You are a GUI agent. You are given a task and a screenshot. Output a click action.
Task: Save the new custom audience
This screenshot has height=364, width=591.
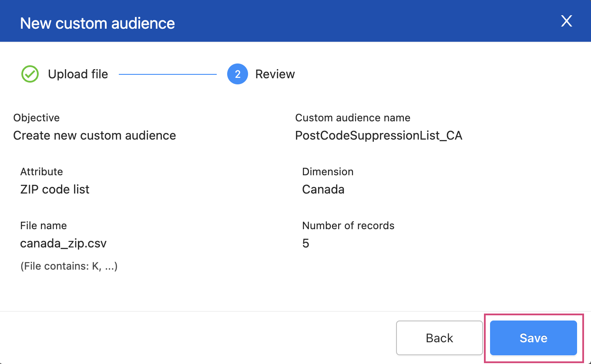[534, 338]
